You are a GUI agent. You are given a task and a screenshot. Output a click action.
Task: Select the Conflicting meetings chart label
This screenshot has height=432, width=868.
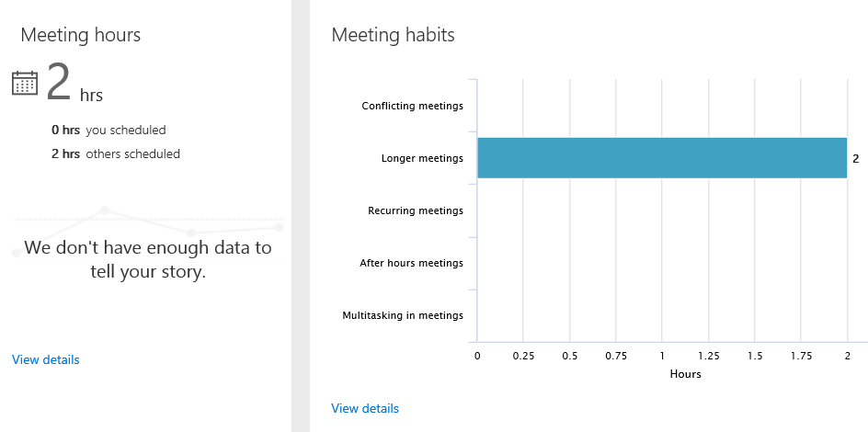(x=412, y=106)
